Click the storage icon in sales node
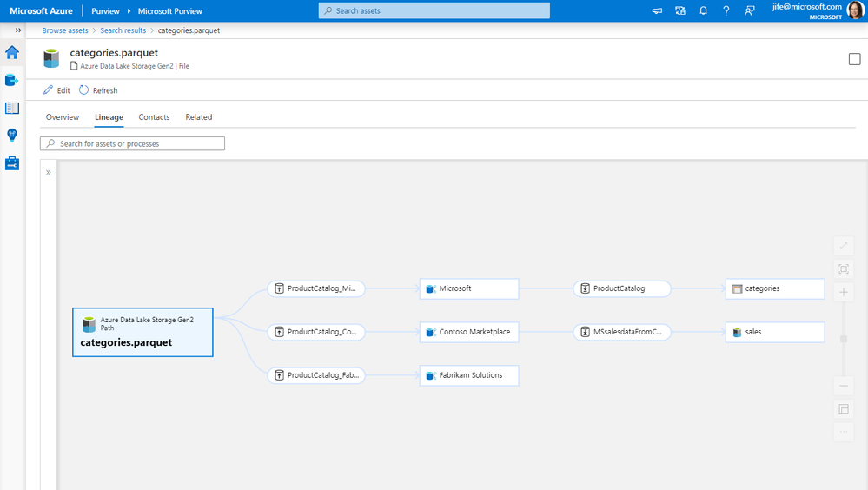This screenshot has width=868, height=490. tap(737, 332)
